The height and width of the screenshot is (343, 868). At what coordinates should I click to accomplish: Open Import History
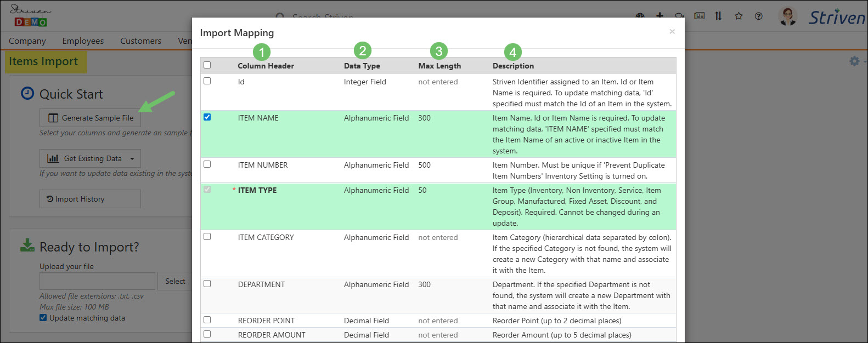pos(91,199)
